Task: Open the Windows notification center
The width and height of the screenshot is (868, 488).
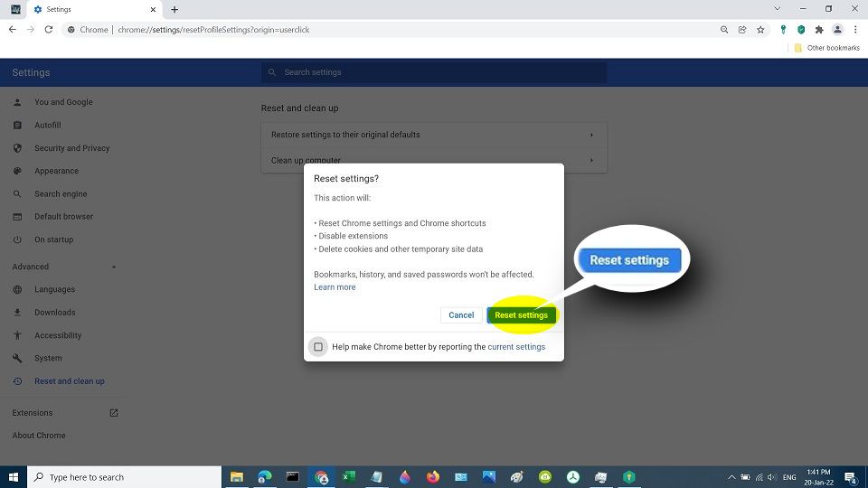Action: pos(852,477)
